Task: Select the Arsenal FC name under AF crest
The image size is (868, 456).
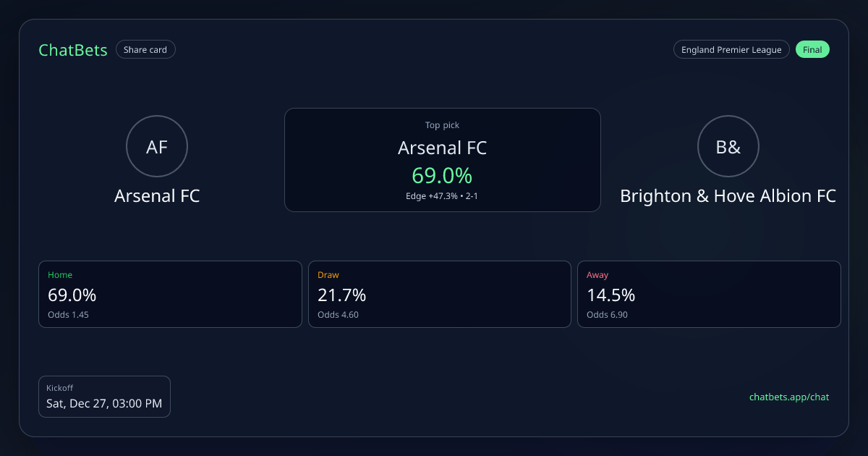Action: 157,196
